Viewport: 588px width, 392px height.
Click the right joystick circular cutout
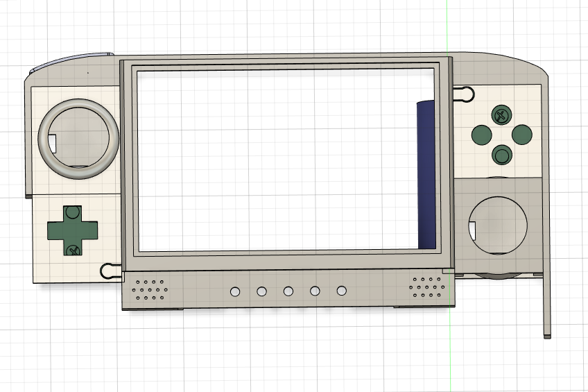[498, 225]
